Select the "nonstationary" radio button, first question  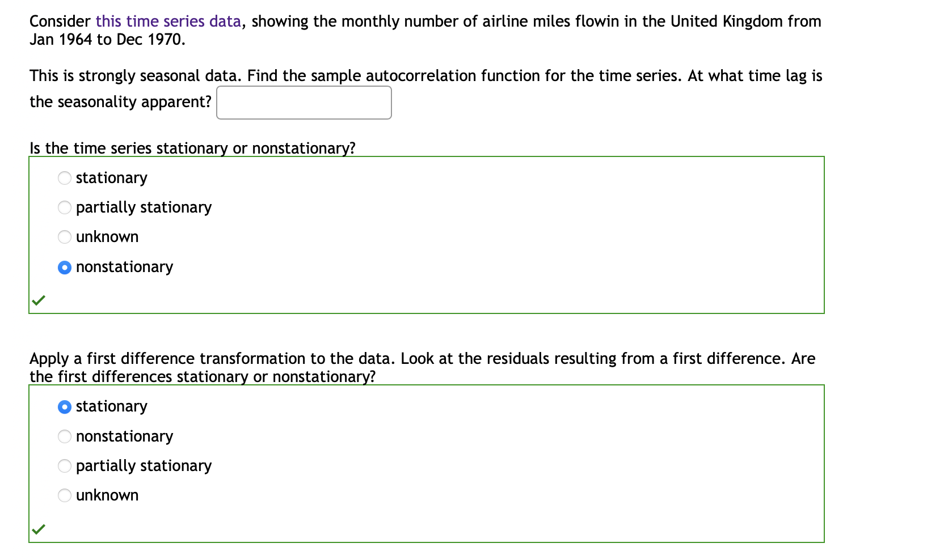(x=65, y=267)
